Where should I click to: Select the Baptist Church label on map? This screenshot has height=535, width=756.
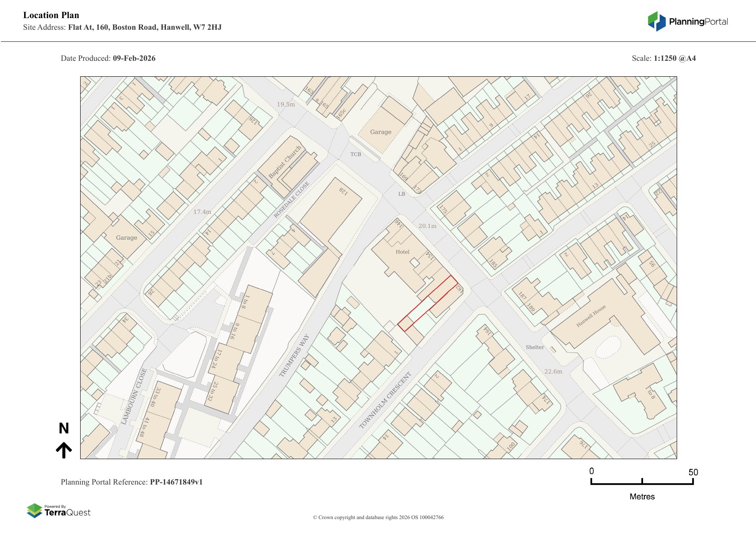tap(284, 162)
